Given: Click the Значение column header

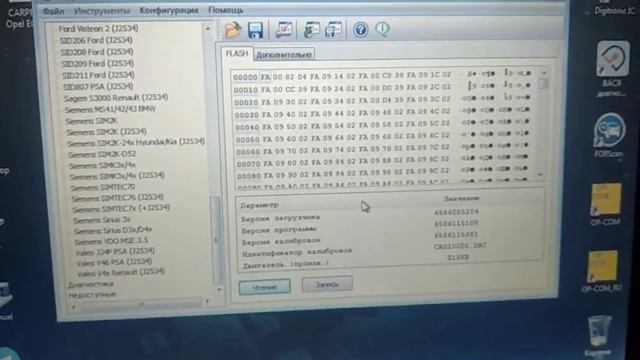Looking at the screenshot, I should click(x=461, y=198).
